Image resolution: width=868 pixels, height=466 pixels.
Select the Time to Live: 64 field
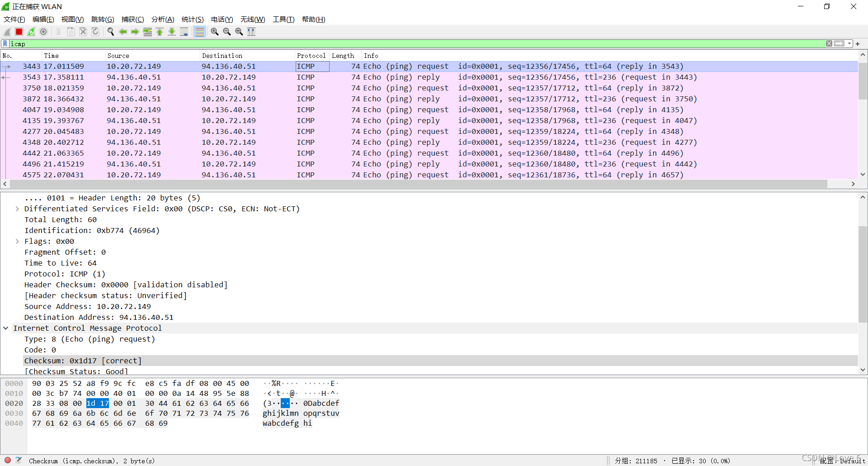(x=61, y=263)
